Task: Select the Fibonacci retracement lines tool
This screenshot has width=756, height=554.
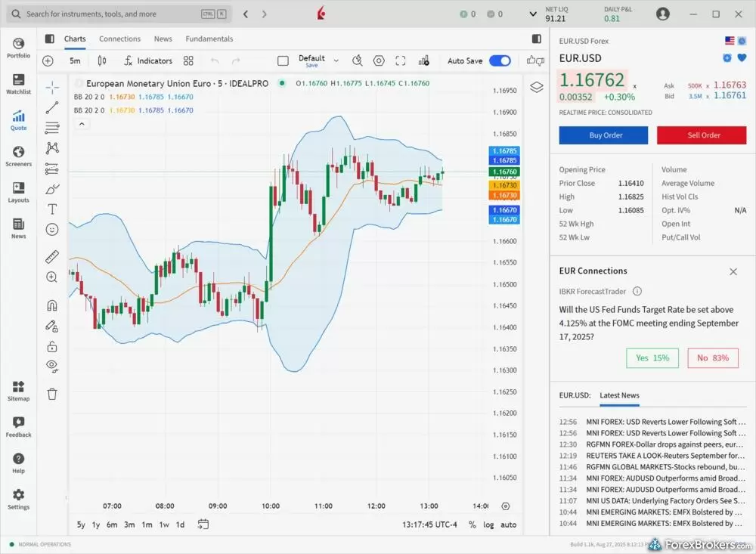Action: (52, 127)
